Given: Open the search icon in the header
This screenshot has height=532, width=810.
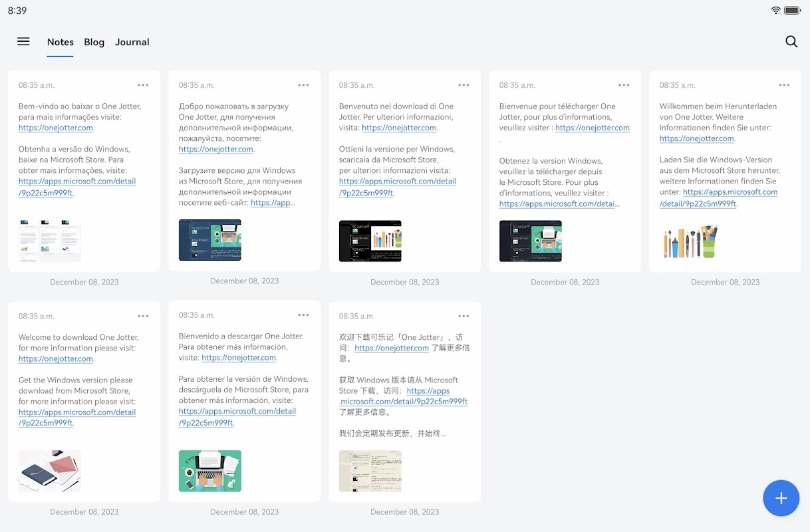Looking at the screenshot, I should 791,41.
